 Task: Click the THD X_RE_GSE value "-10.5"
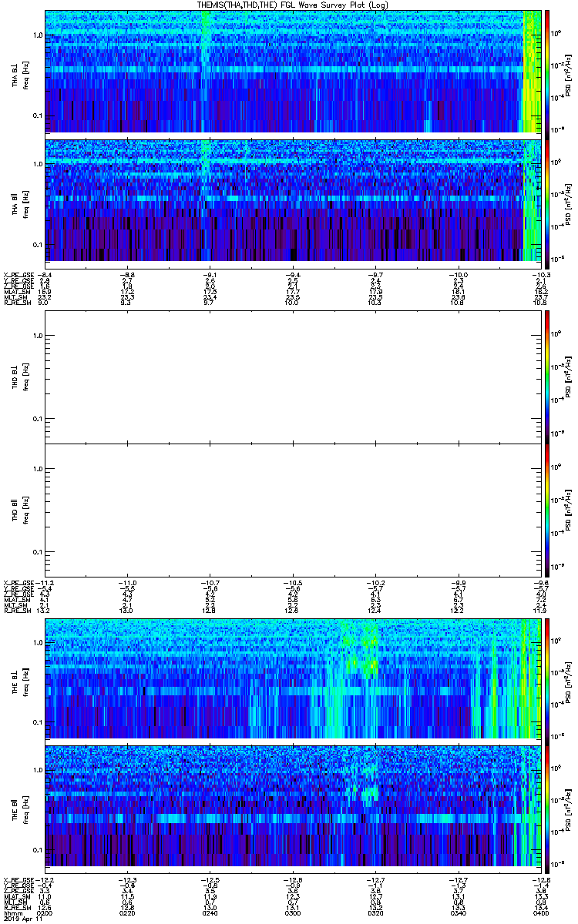(294, 583)
